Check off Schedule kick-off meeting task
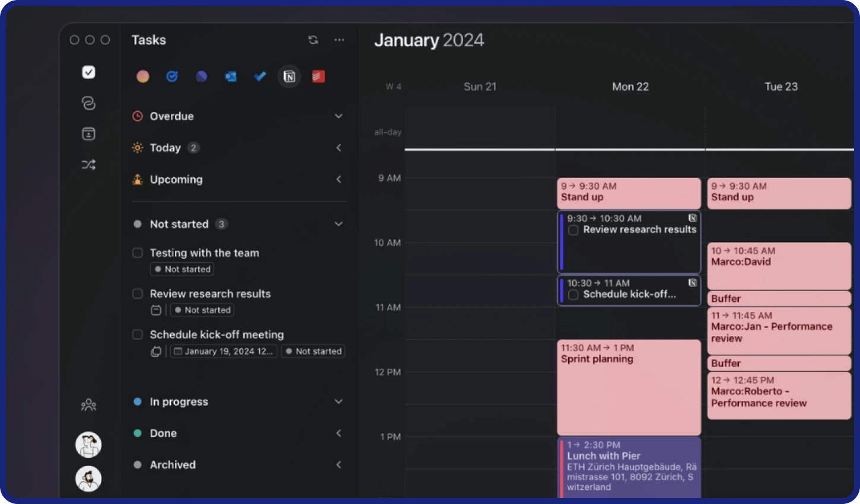 pyautogui.click(x=138, y=334)
